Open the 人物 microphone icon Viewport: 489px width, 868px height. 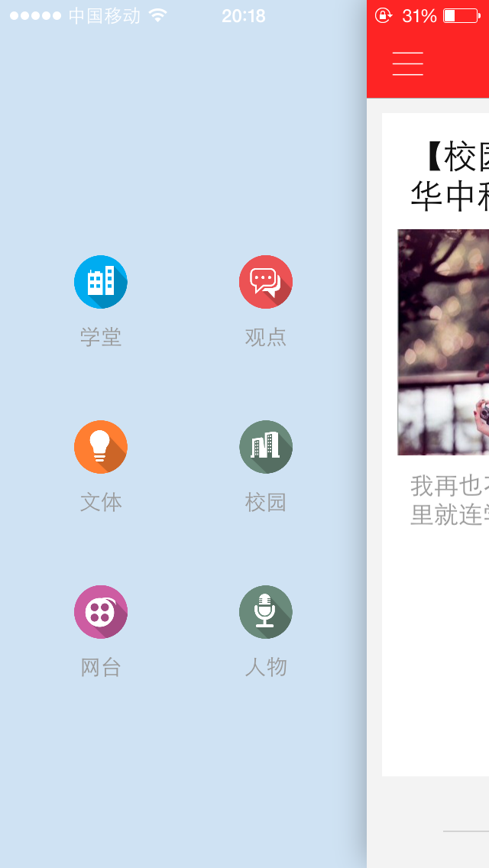(x=266, y=612)
